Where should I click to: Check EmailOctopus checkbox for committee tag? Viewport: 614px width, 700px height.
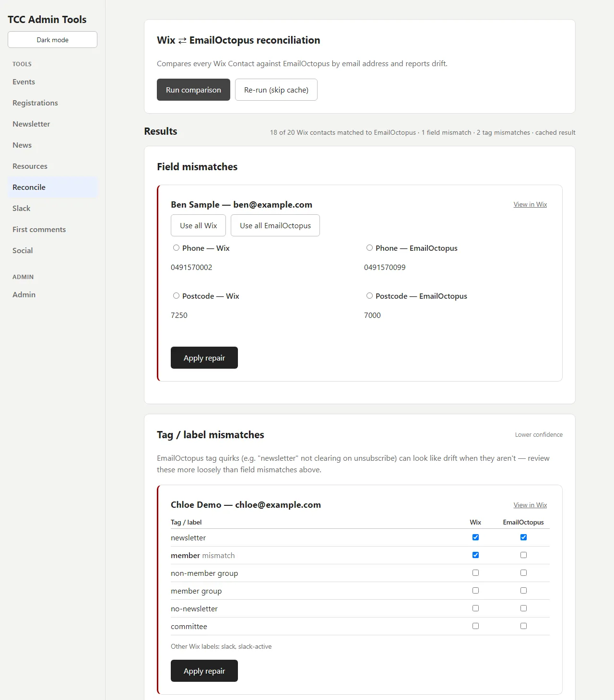(523, 626)
